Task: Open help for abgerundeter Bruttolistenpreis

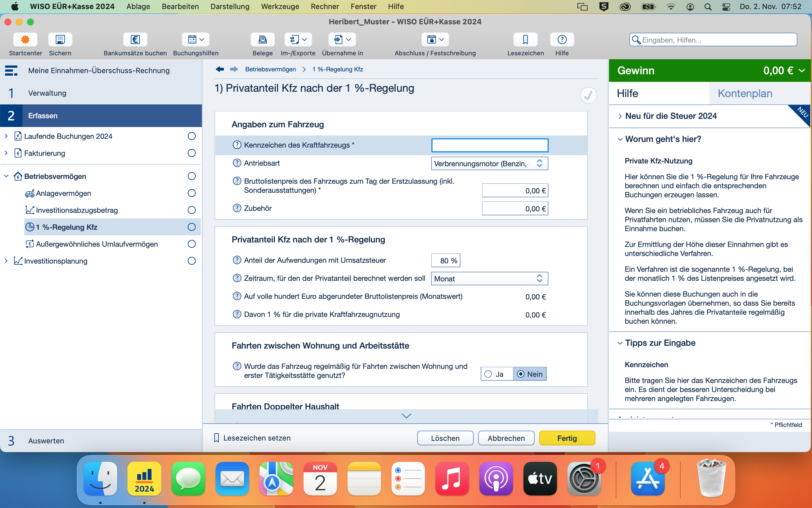Action: click(237, 296)
